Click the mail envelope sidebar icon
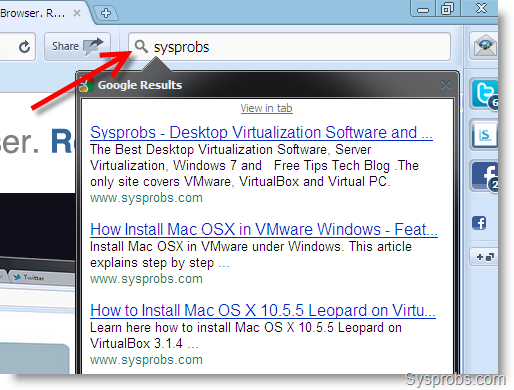Image resolution: width=514 pixels, height=390 pixels. point(485,46)
